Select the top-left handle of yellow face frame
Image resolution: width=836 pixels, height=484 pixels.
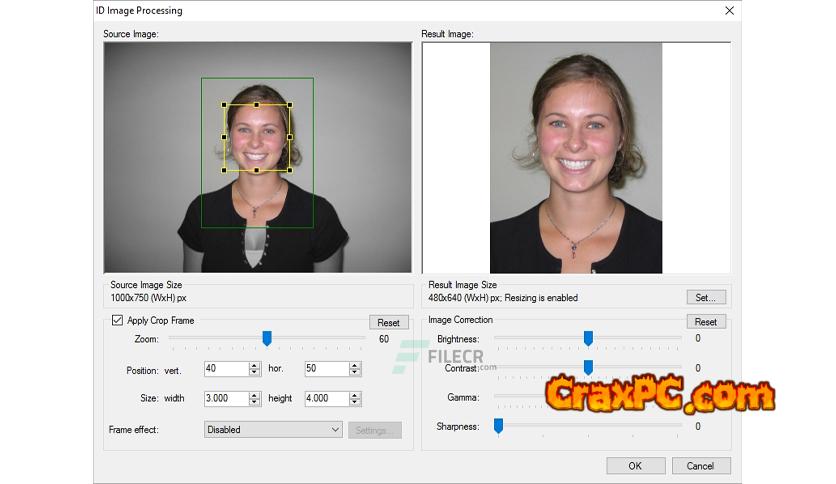pos(224,105)
